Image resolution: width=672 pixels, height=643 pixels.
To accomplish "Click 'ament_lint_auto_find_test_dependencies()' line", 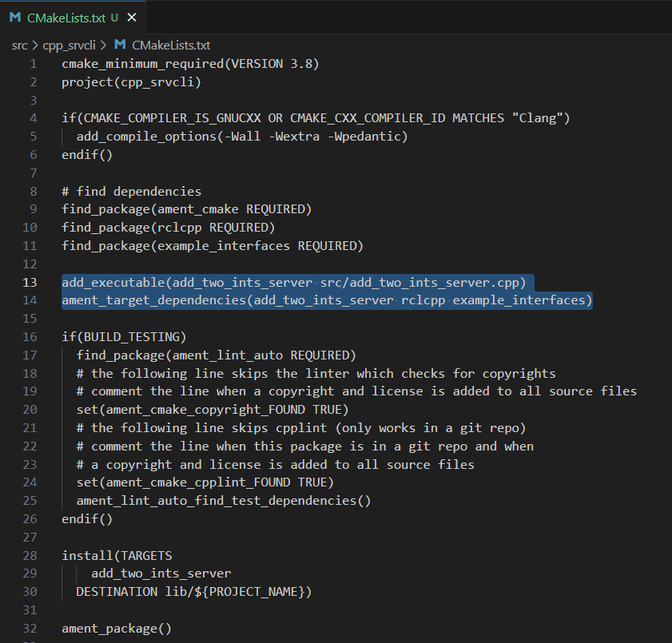I will (223, 501).
